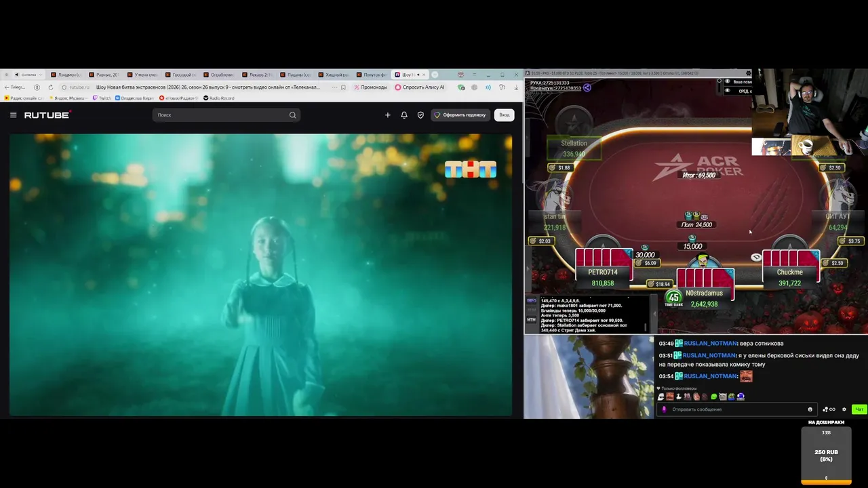This screenshot has width=868, height=488.
Task: Open the Twitch bookmark
Action: 102,98
